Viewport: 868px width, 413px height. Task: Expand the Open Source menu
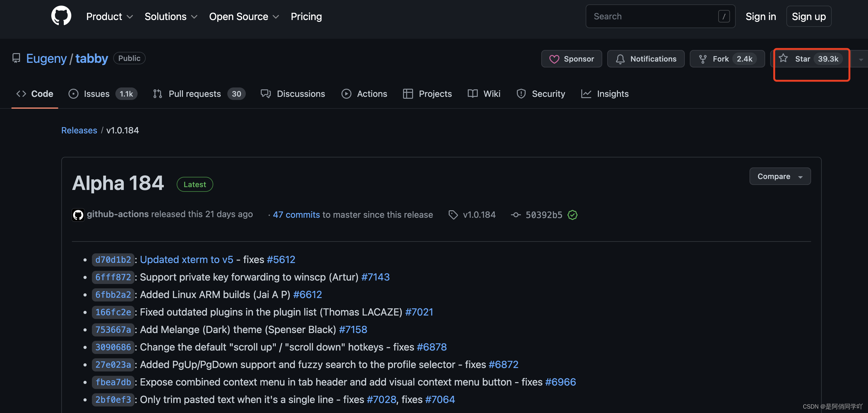click(244, 17)
